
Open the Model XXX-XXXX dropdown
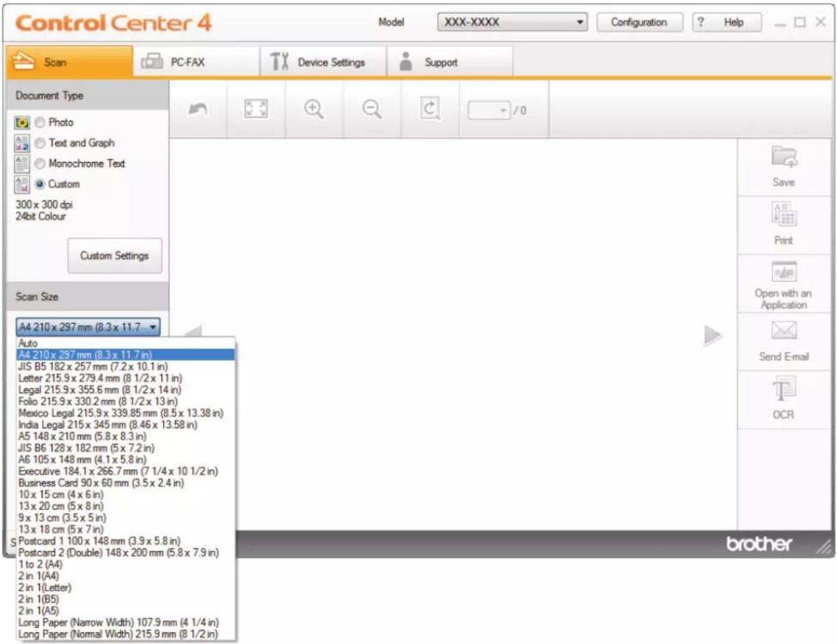pyautogui.click(x=512, y=22)
